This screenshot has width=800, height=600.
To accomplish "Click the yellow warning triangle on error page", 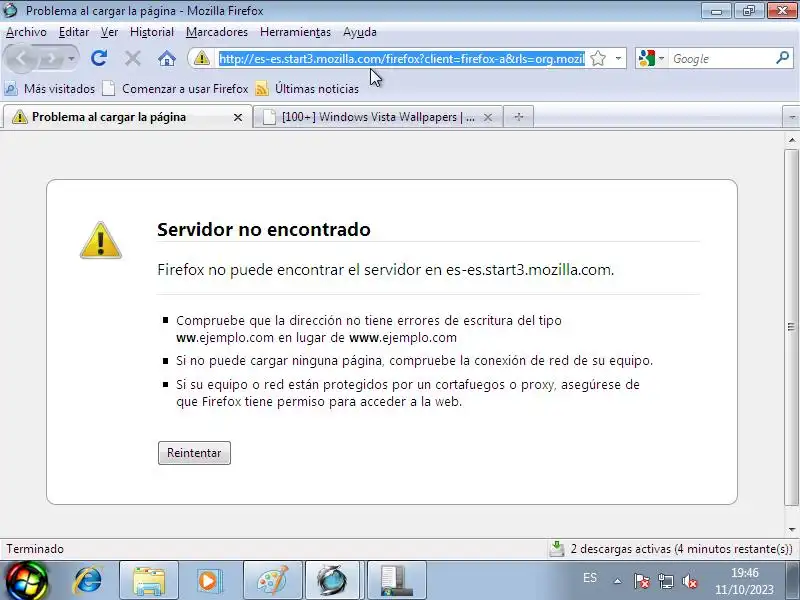I will (101, 240).
